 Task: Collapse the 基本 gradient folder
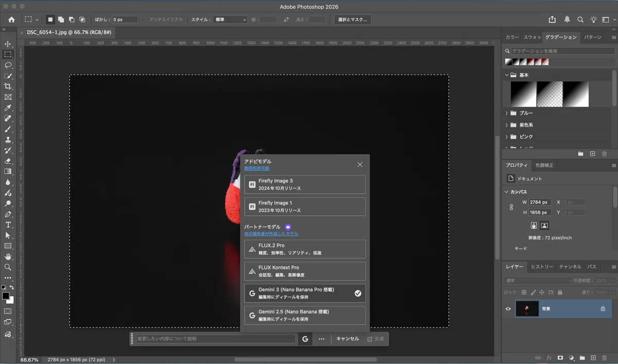[x=507, y=75]
